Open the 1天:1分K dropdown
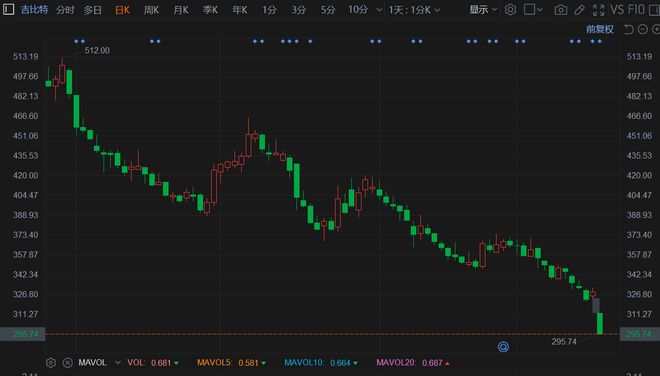This screenshot has width=660, height=376. tap(414, 10)
